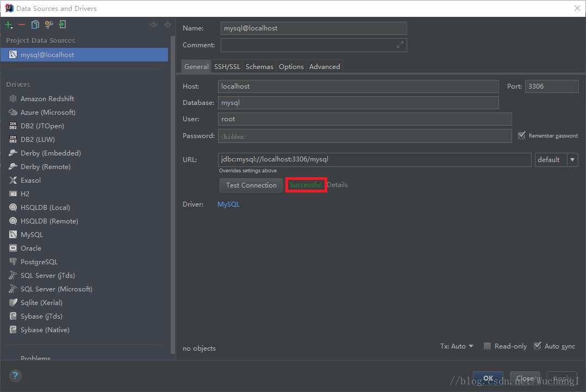The width and height of the screenshot is (586, 392).
Task: Select the SQL Server (Microsoft) driver
Action: (56, 289)
